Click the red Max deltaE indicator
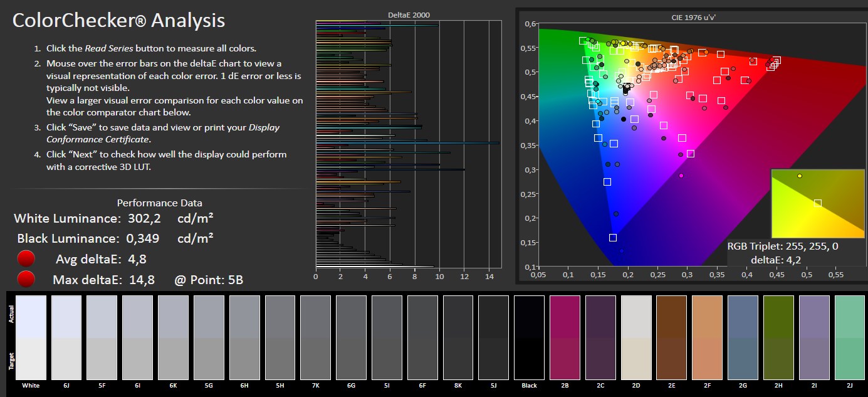This screenshot has height=397, width=868. (26, 280)
